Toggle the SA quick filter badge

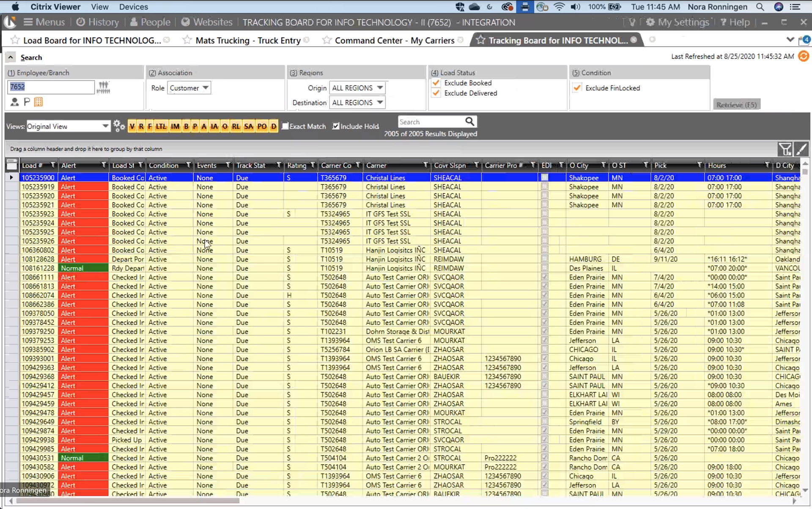point(249,127)
